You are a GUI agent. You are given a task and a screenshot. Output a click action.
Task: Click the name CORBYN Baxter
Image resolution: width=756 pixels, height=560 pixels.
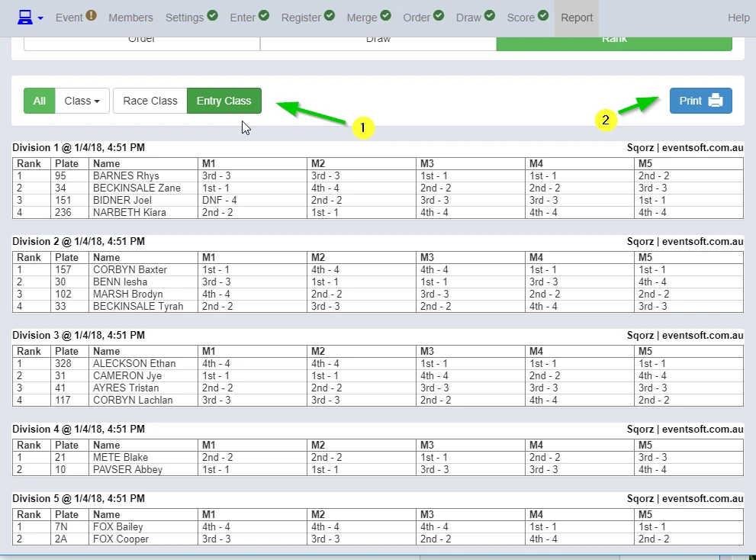[x=130, y=269]
